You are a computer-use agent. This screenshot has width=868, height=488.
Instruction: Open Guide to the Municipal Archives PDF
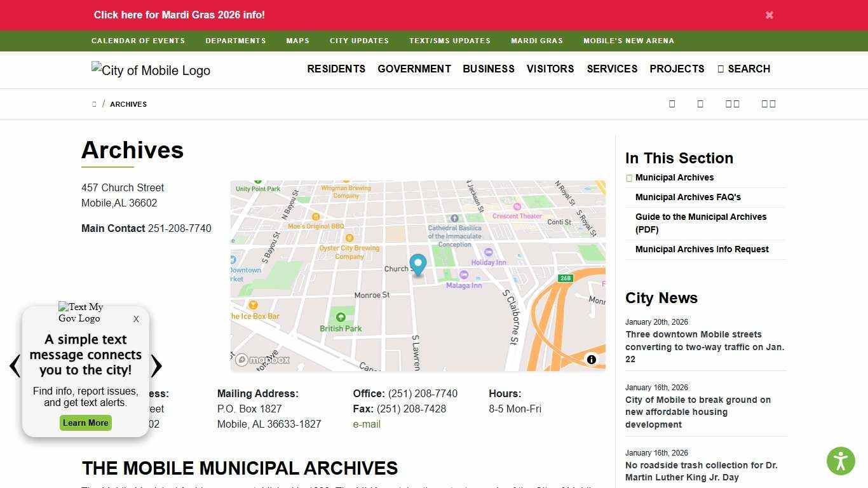701,223
